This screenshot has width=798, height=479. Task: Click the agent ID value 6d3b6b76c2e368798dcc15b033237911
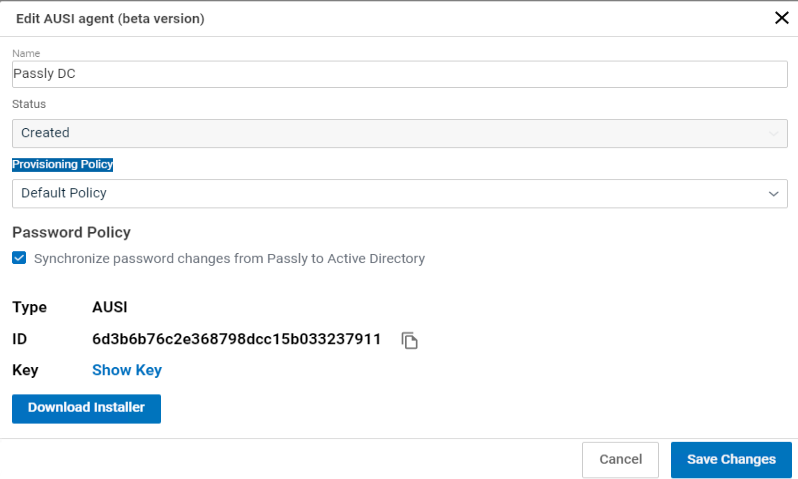click(236, 339)
